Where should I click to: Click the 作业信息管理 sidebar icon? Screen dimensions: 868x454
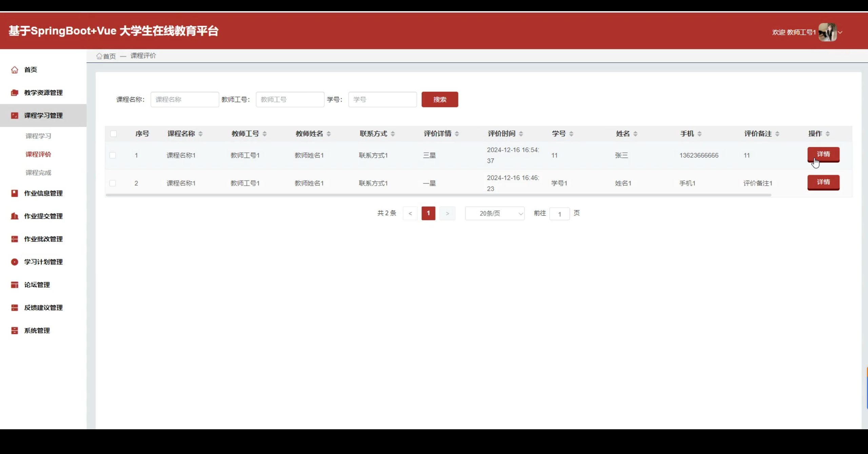click(15, 193)
